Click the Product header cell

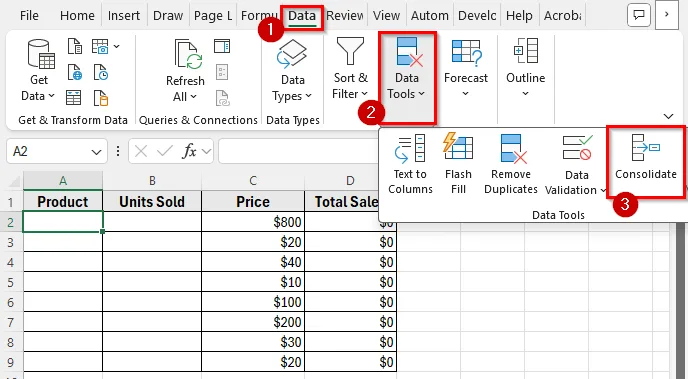(63, 201)
